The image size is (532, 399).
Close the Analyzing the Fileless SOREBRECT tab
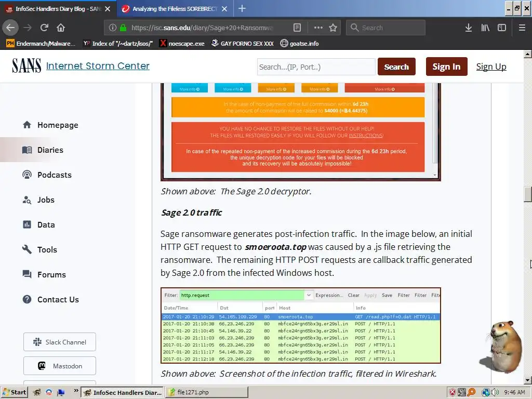coord(224,9)
